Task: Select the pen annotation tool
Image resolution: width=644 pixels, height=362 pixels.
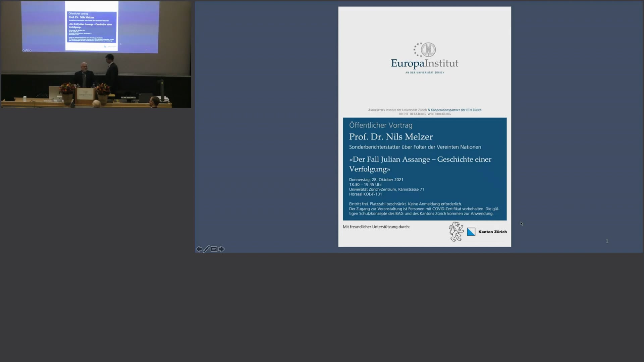Action: coord(206,249)
